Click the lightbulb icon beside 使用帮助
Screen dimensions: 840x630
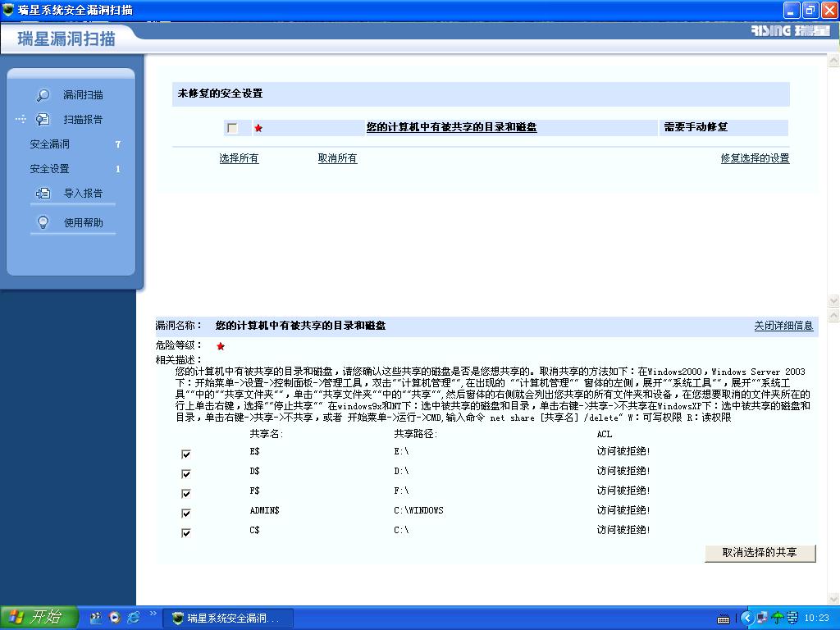43,222
